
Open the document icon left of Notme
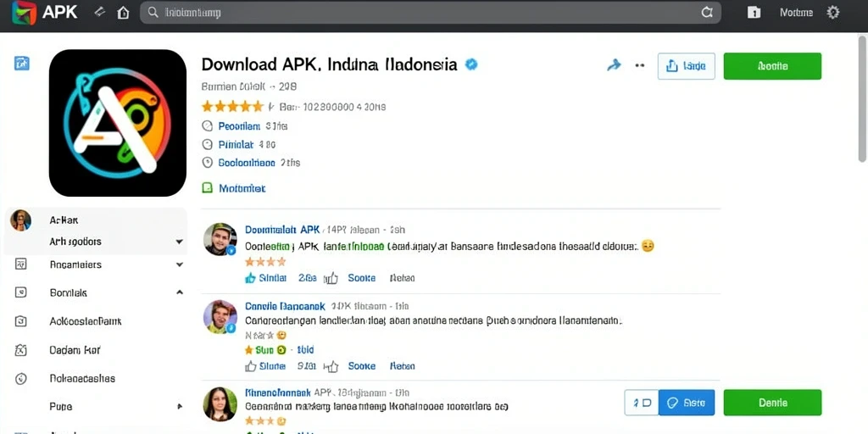click(x=754, y=12)
